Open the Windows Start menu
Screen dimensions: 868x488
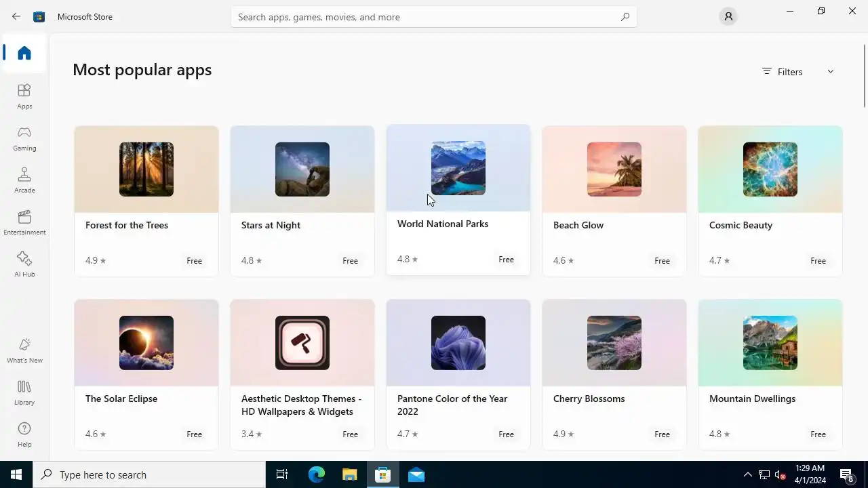pyautogui.click(x=16, y=474)
